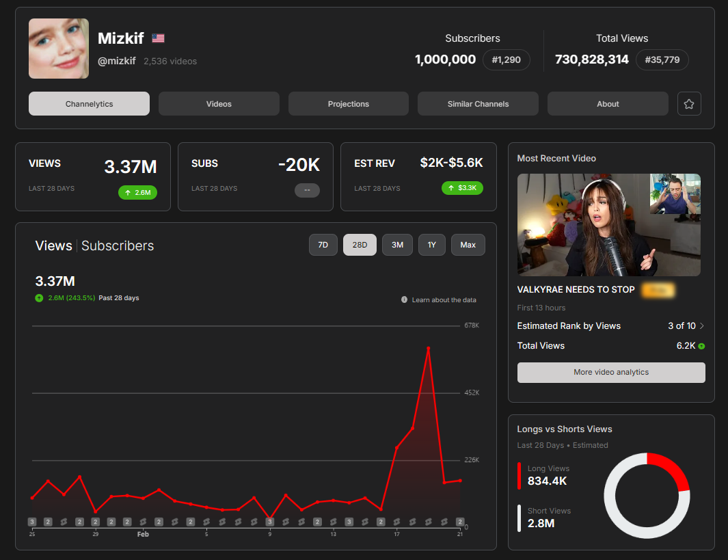Favorite the channel with the star icon
728x560 pixels.
[x=689, y=103]
